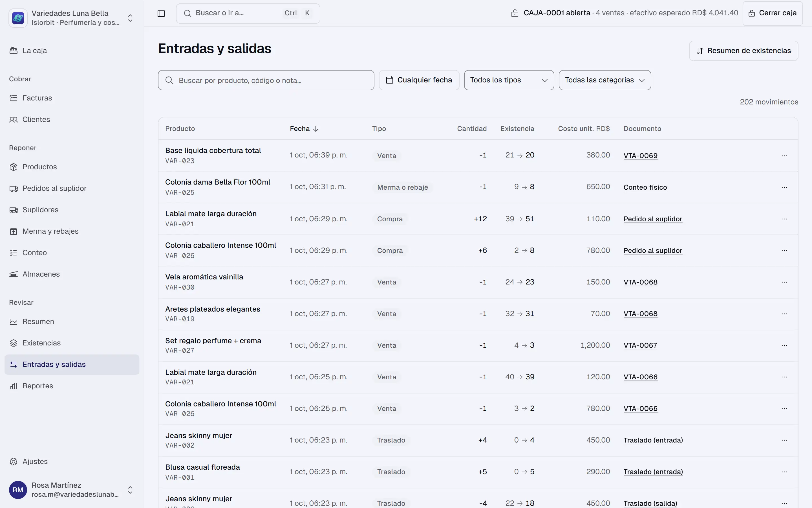The height and width of the screenshot is (508, 812).
Task: Open the VTA-0069 document link
Action: click(x=640, y=156)
